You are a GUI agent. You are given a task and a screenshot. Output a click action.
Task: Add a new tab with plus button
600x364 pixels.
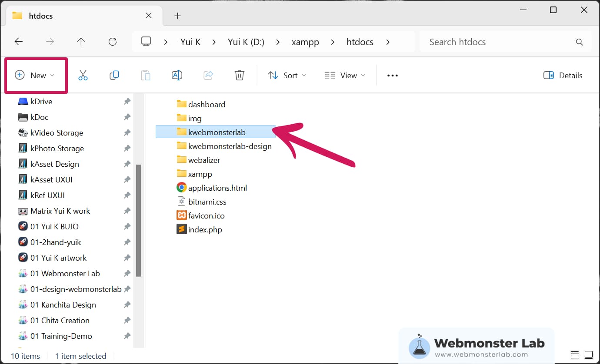[177, 16]
